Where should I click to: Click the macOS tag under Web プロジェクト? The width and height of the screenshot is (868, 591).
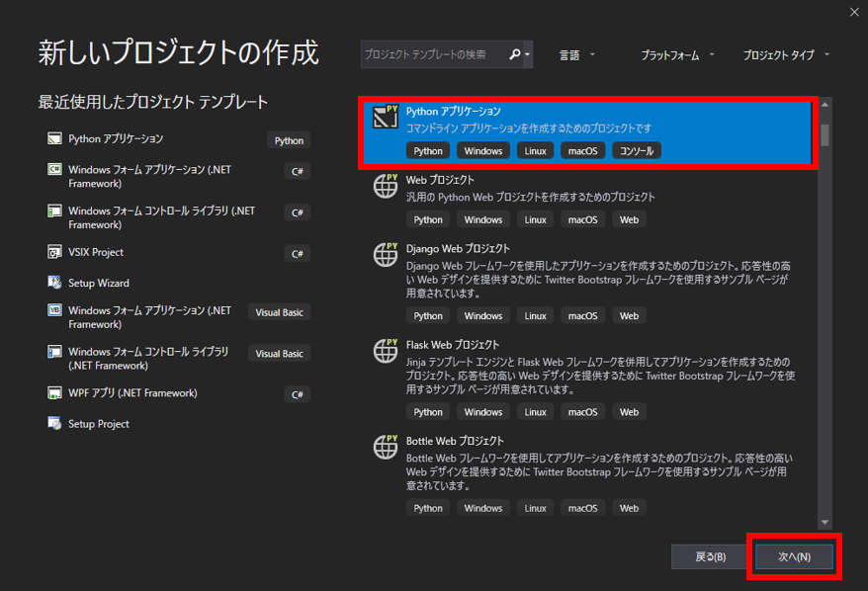coord(583,219)
